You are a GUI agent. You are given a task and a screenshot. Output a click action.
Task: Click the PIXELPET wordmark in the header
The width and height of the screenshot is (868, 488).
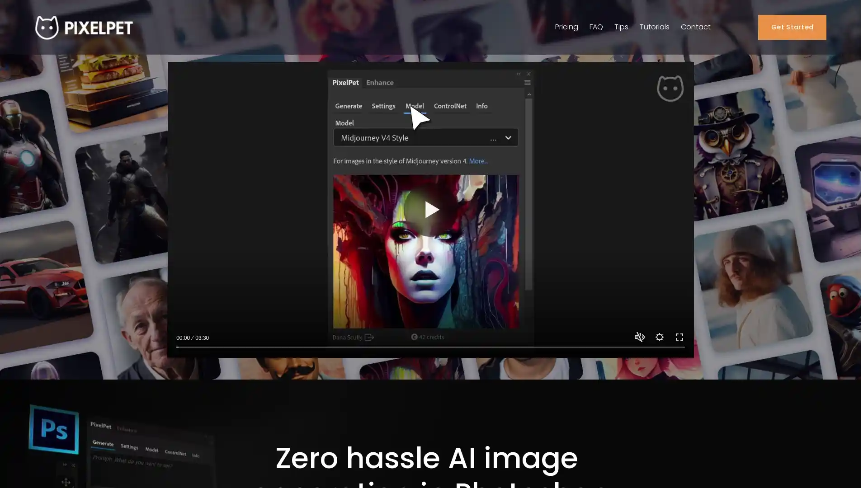pyautogui.click(x=99, y=28)
